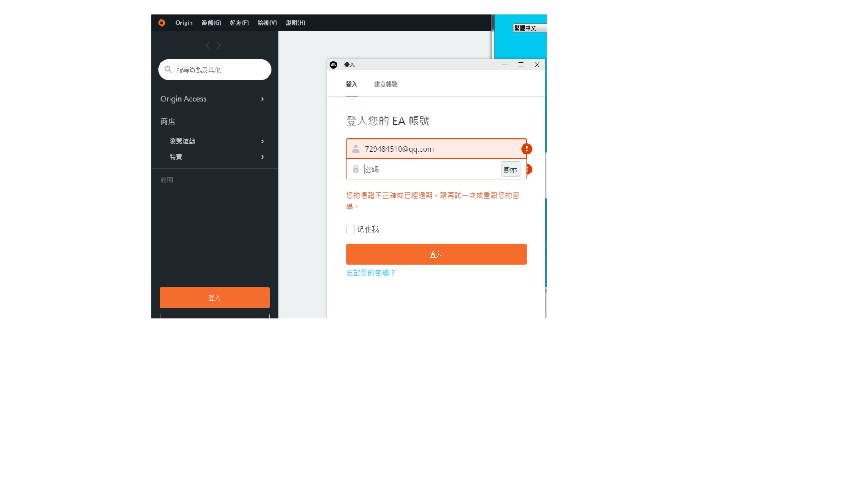Minimize the 登入 login dialog
The image size is (868, 497).
(504, 65)
